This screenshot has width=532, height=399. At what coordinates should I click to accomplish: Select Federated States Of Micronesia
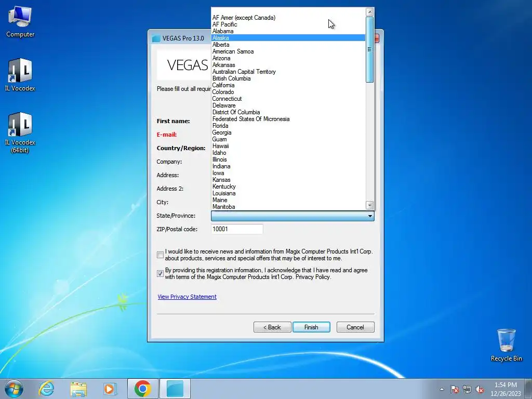point(288,119)
